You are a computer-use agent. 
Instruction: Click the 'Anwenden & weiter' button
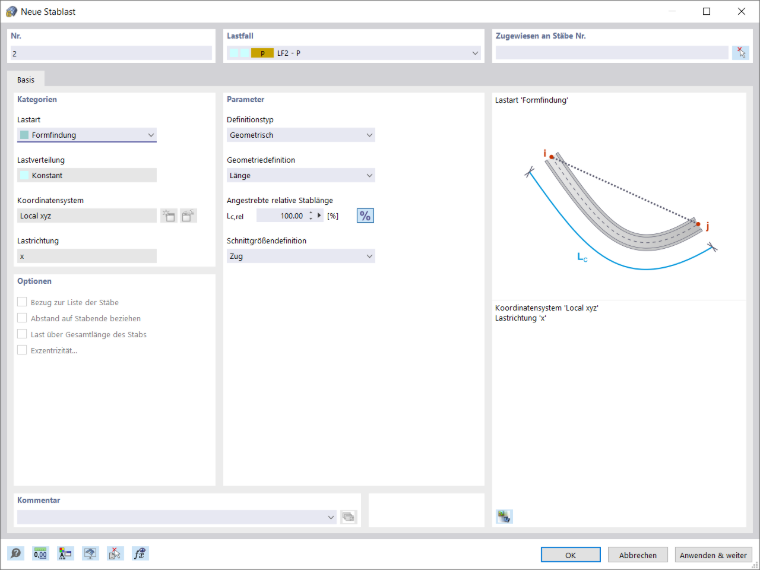coord(712,554)
